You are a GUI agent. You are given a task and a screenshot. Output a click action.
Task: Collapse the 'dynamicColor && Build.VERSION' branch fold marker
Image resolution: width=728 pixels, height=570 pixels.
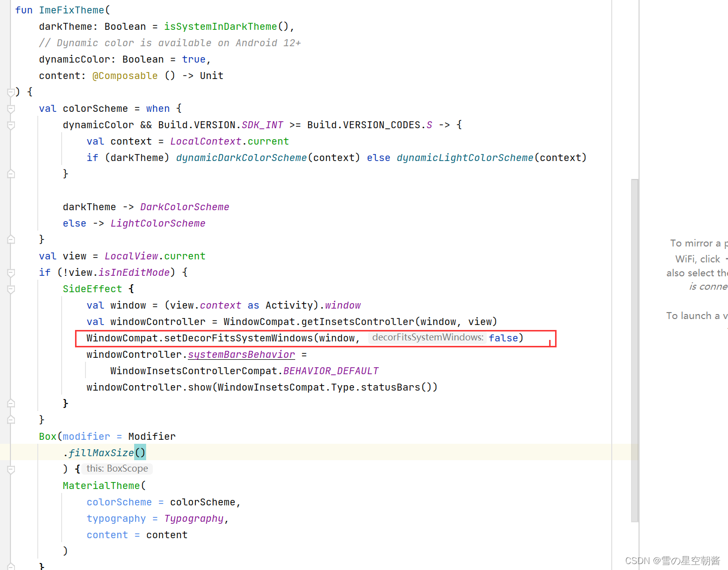tap(11, 125)
